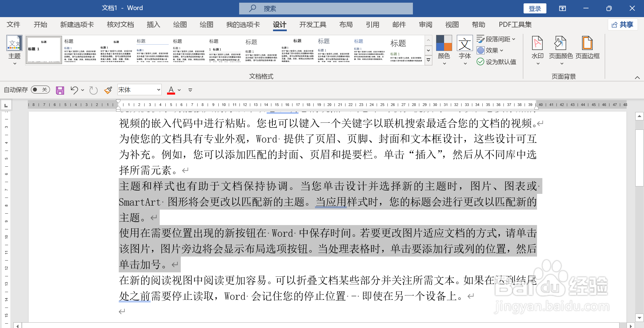
Task: Open the Layout (布局) tab
Action: 346,24
